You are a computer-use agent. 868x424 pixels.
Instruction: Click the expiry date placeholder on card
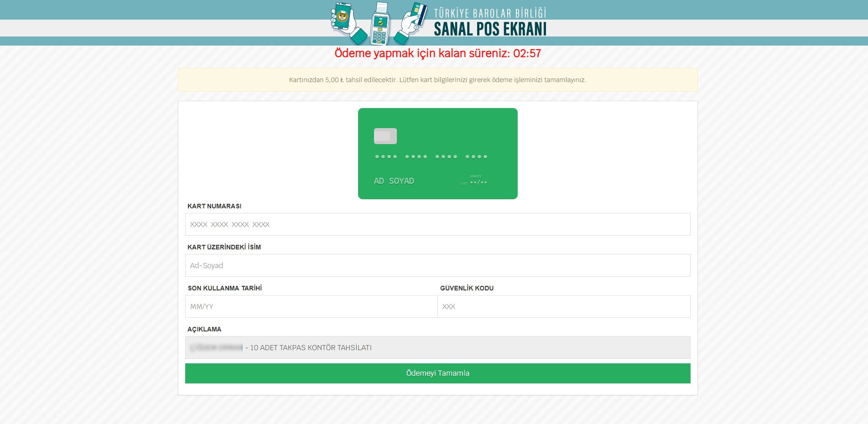[x=478, y=182]
